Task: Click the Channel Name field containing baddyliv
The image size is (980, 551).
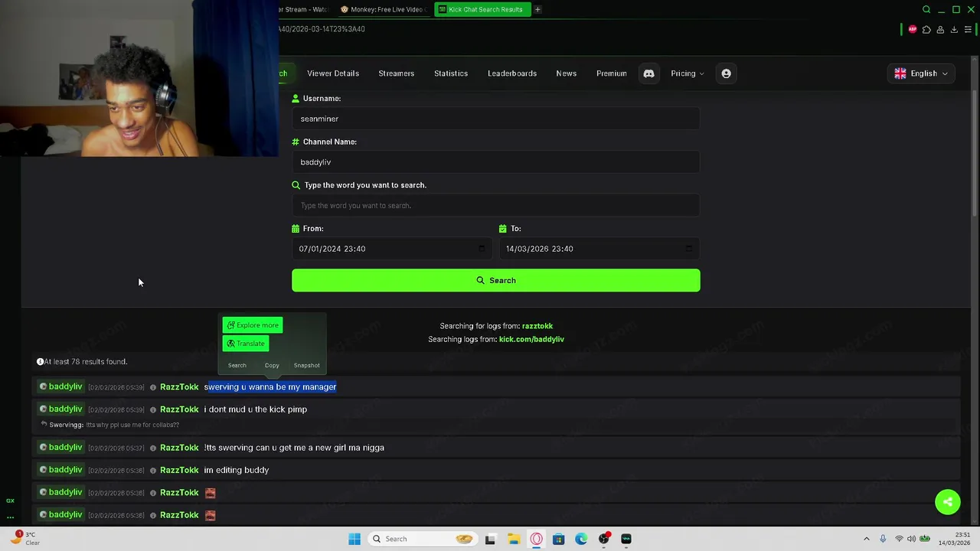Action: pos(496,162)
